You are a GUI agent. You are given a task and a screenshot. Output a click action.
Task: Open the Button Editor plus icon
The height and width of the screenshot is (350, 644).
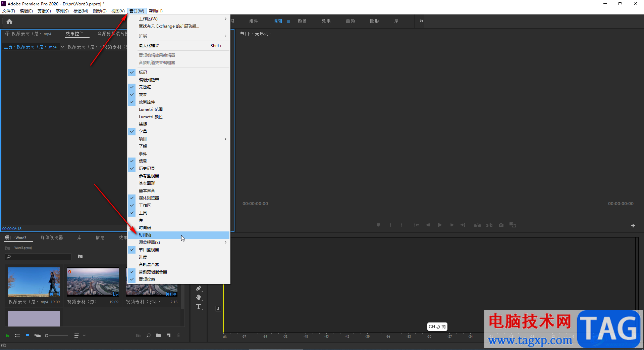[x=633, y=225]
